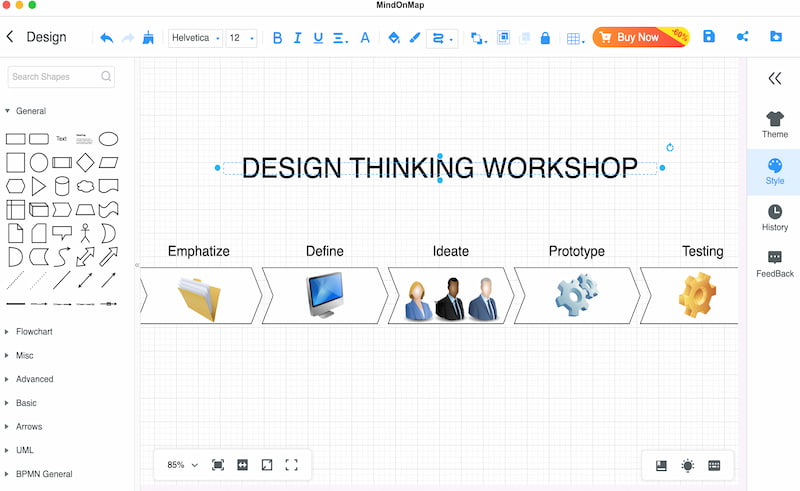Viewport: 800px width, 491px height.
Task: Click the Search Shapes input field
Action: coord(61,77)
